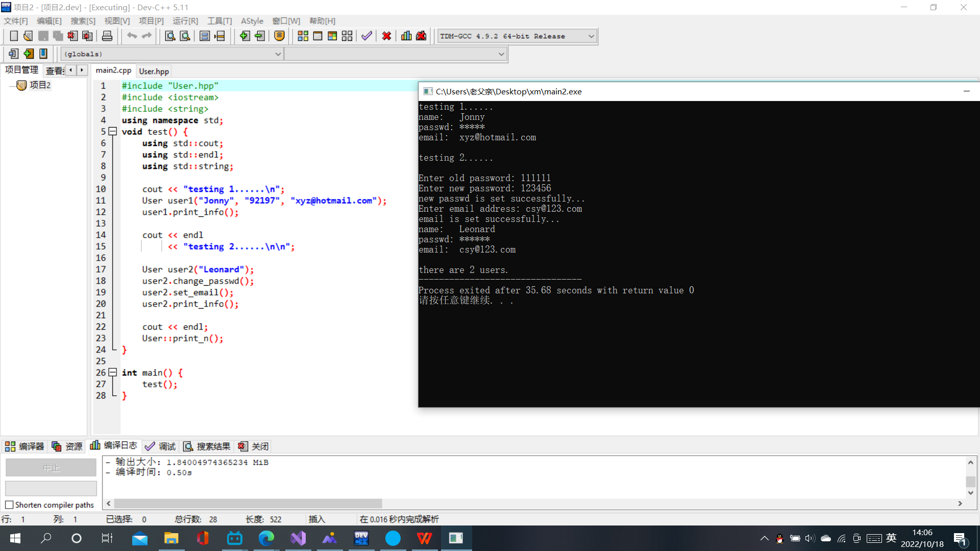Image resolution: width=980 pixels, height=551 pixels.
Task: Select the 调试 tab in bottom panel
Action: coord(160,446)
